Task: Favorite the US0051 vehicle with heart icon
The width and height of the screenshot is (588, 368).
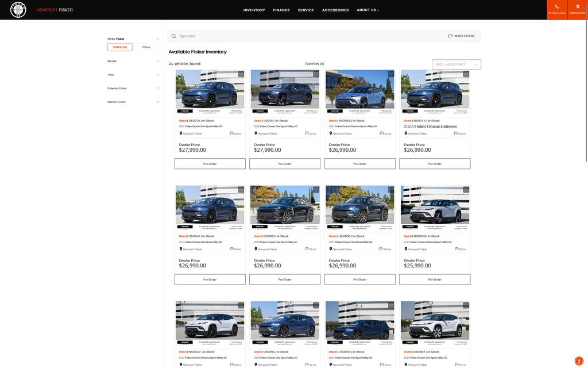Action: tap(316, 190)
